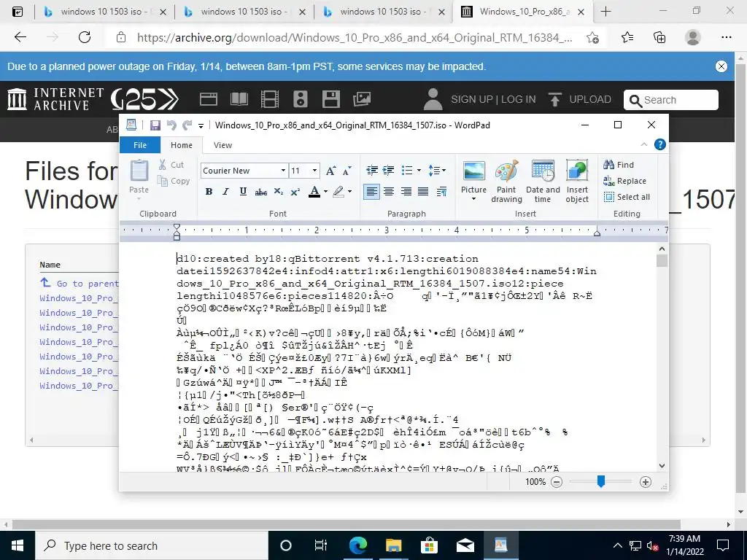Toggle Subscript formatting
This screenshot has width=747, height=560.
click(x=278, y=192)
